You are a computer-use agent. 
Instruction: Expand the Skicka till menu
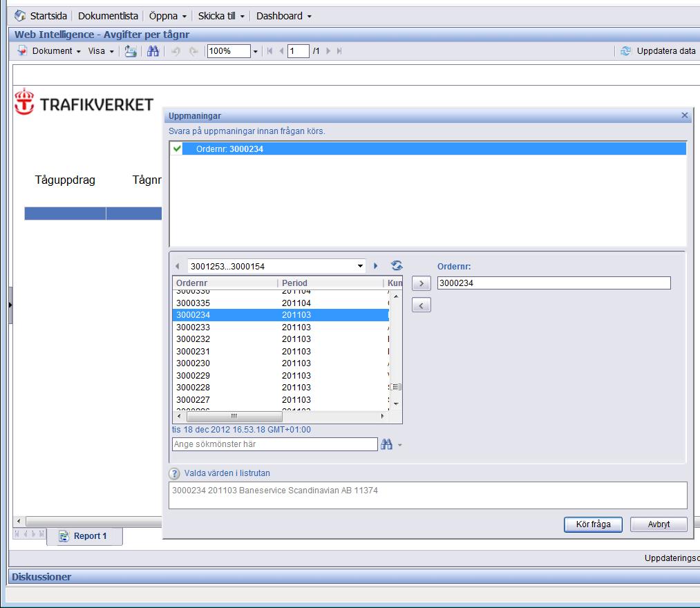pyautogui.click(x=221, y=16)
